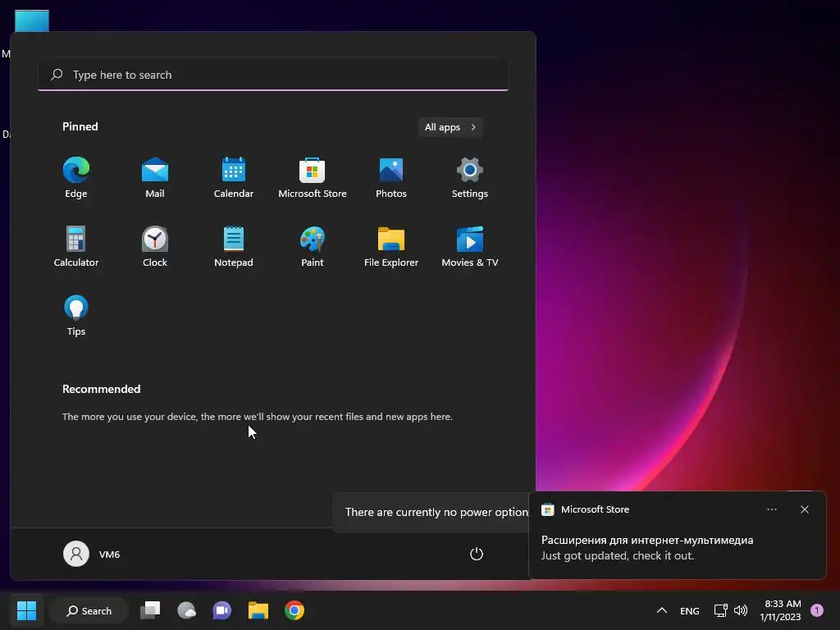The height and width of the screenshot is (630, 840).
Task: Launch the Movies & TV app
Action: (470, 246)
